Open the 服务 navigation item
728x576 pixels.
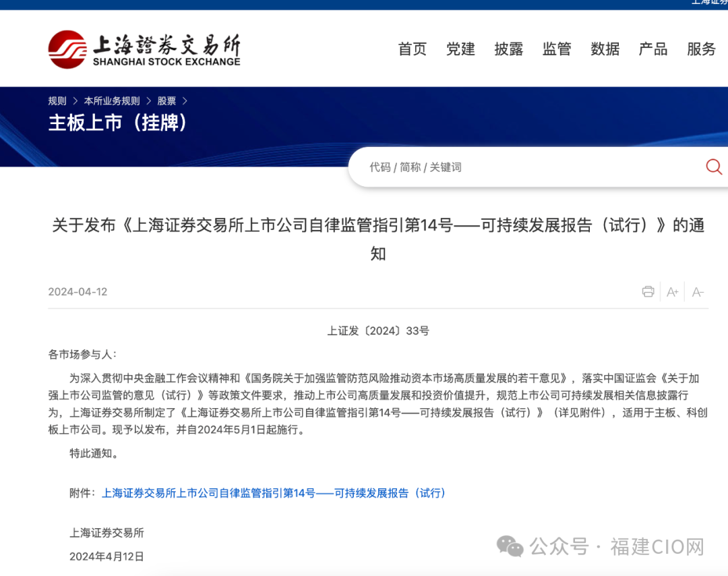click(x=701, y=49)
